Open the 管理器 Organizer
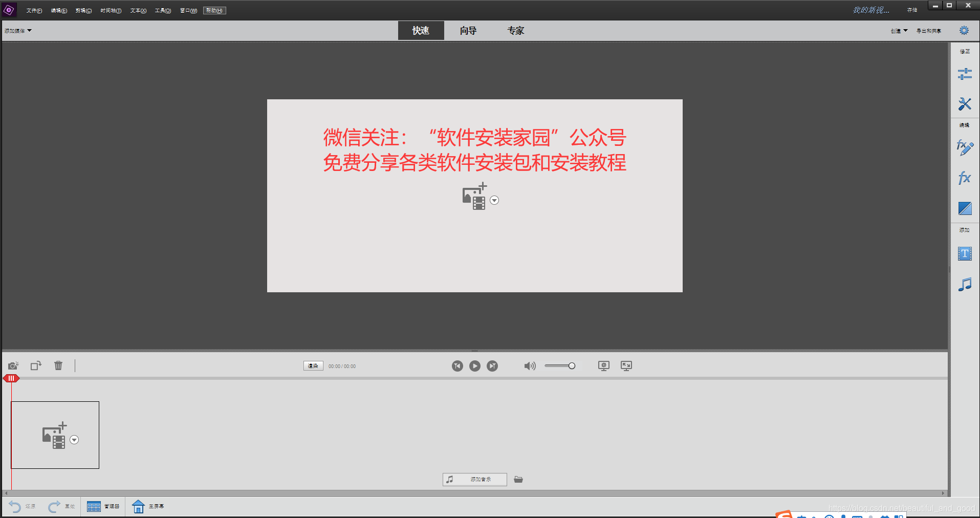980x518 pixels. coord(103,507)
